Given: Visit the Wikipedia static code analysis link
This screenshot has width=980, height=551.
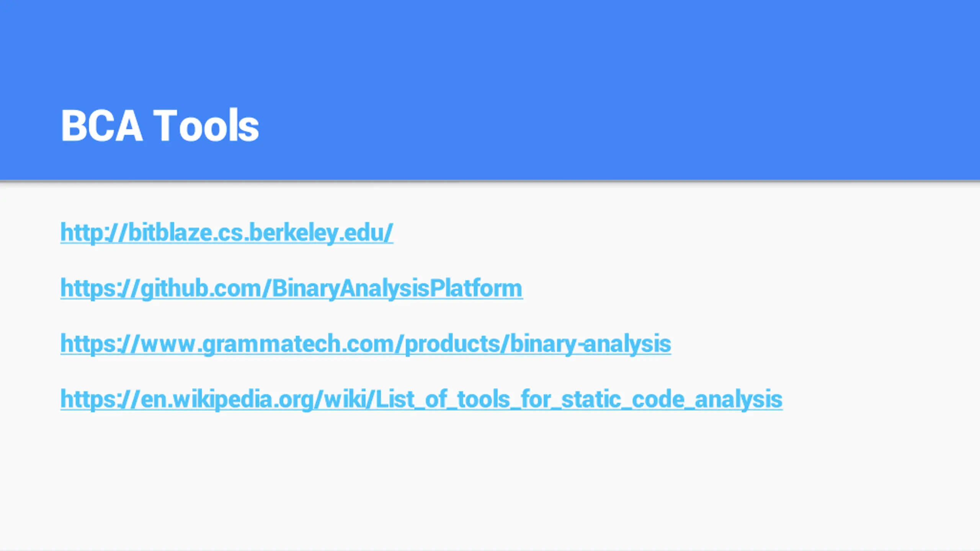Looking at the screenshot, I should click(x=421, y=399).
